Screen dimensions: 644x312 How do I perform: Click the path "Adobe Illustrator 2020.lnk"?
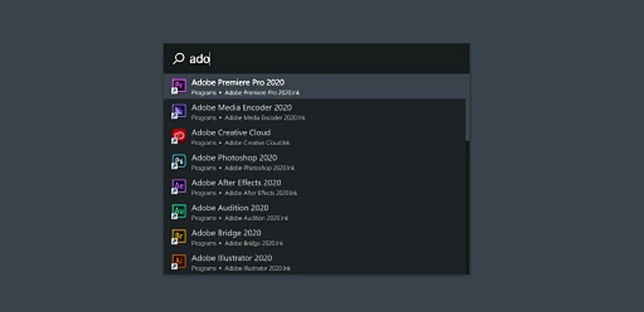pyautogui.click(x=257, y=269)
